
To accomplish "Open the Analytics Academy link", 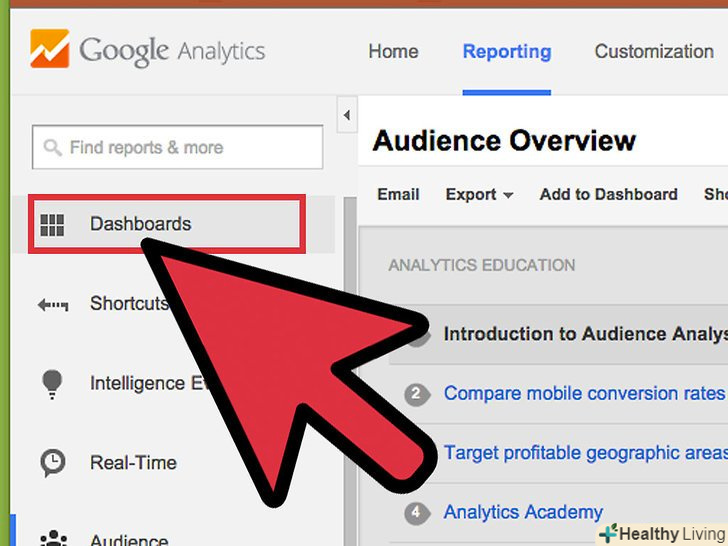I will coord(523,512).
